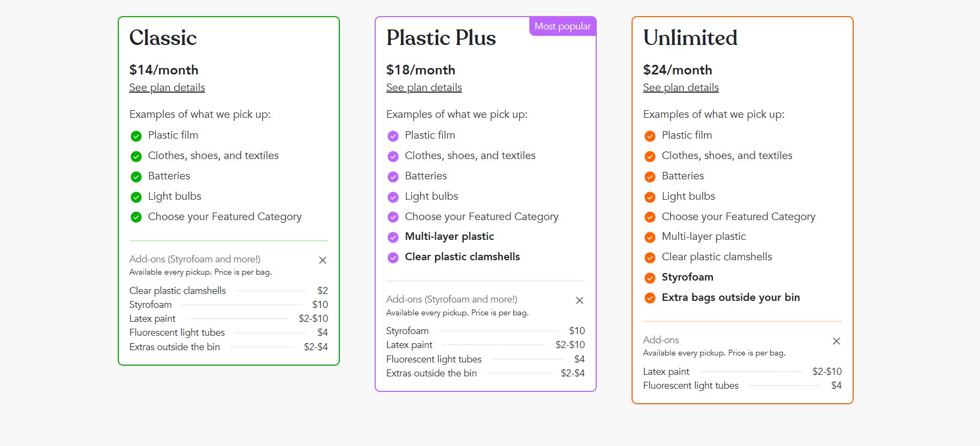Open Unlimited plan's See plan details link

[x=681, y=88]
